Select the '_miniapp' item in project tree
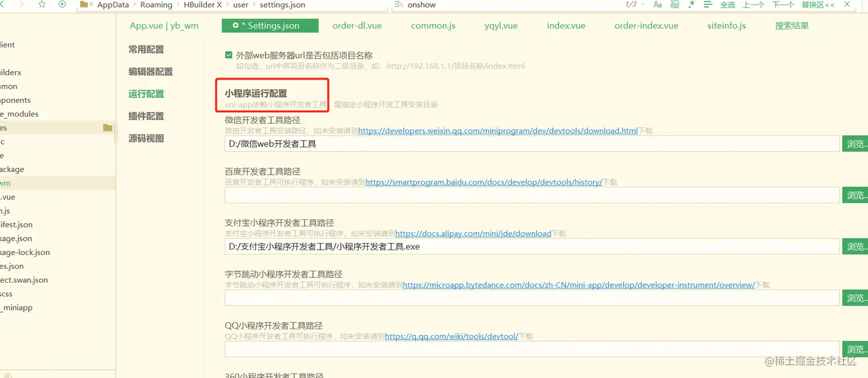The width and height of the screenshot is (868, 378). [16, 307]
